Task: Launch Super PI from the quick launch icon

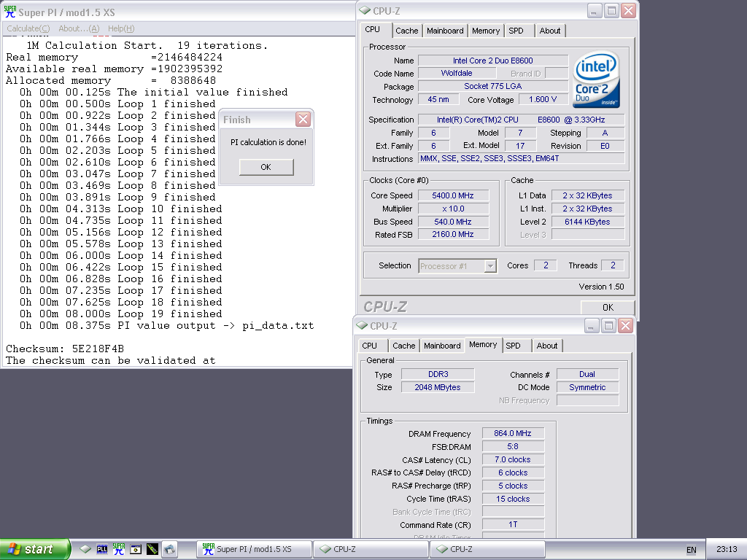Action: (x=119, y=549)
